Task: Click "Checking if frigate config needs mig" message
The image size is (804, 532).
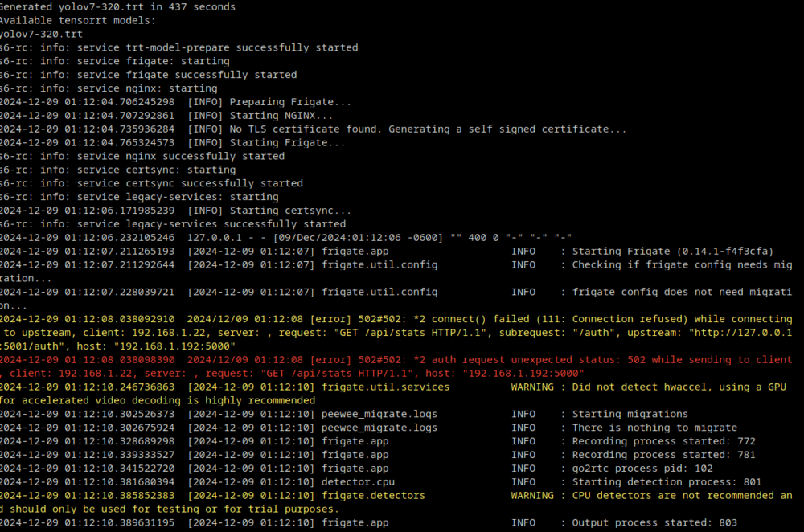Action: click(682, 265)
